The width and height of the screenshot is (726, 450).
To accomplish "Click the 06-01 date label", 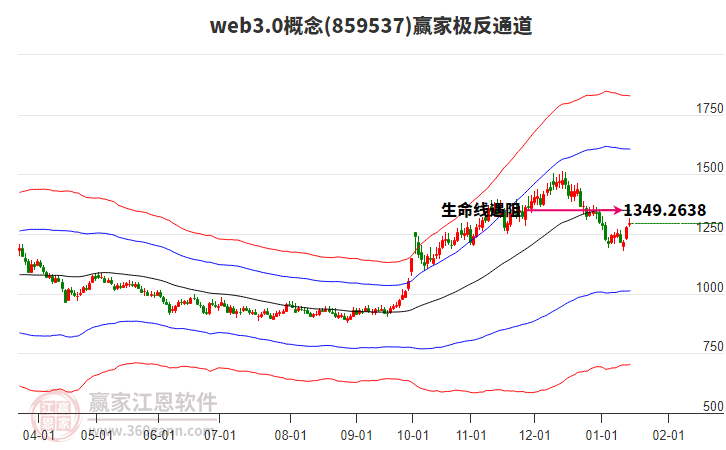I will pyautogui.click(x=158, y=435).
